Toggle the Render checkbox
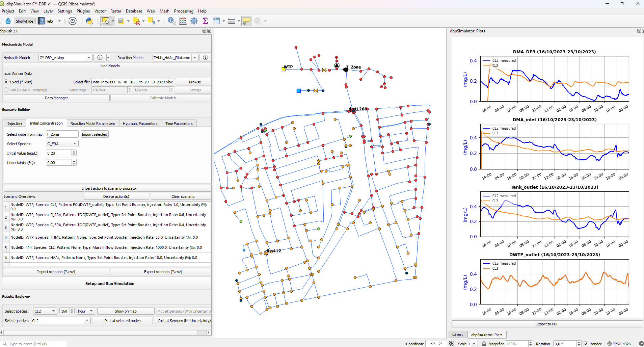Screen dimensions: 644x347 click(x=586, y=344)
